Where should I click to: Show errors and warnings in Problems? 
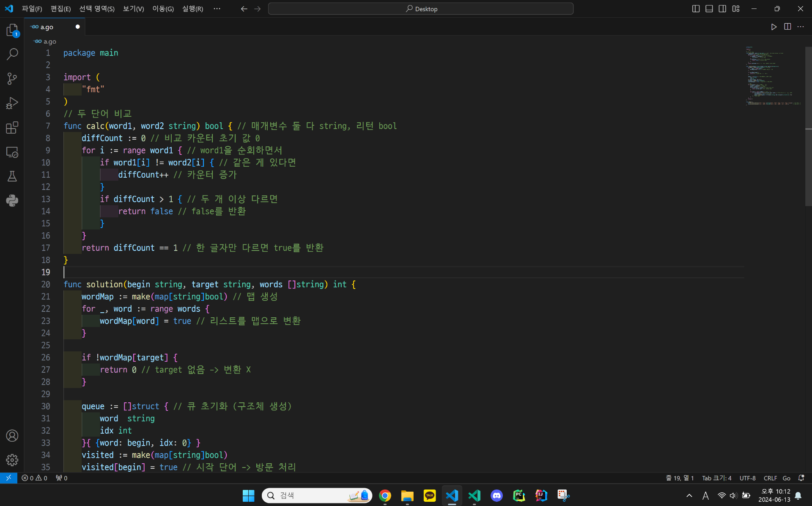click(35, 478)
